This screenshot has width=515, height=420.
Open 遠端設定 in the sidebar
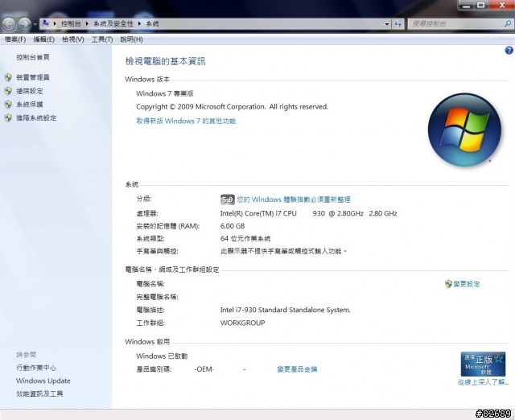click(x=30, y=91)
